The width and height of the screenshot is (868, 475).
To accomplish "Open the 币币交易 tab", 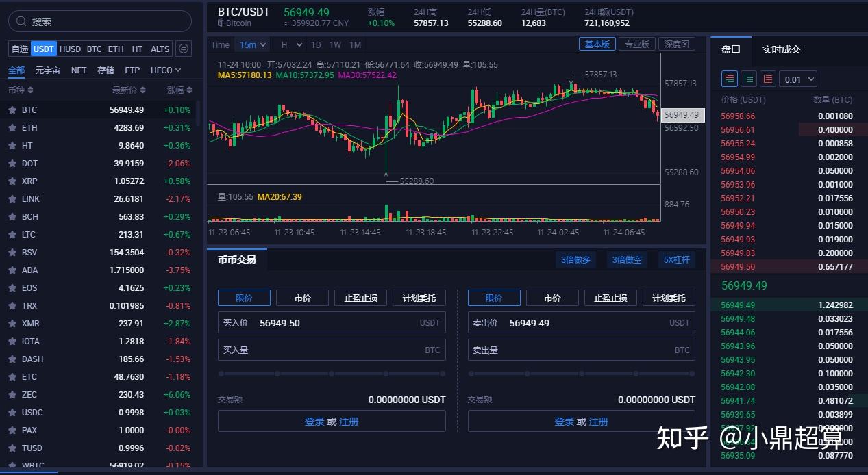I will (237, 259).
